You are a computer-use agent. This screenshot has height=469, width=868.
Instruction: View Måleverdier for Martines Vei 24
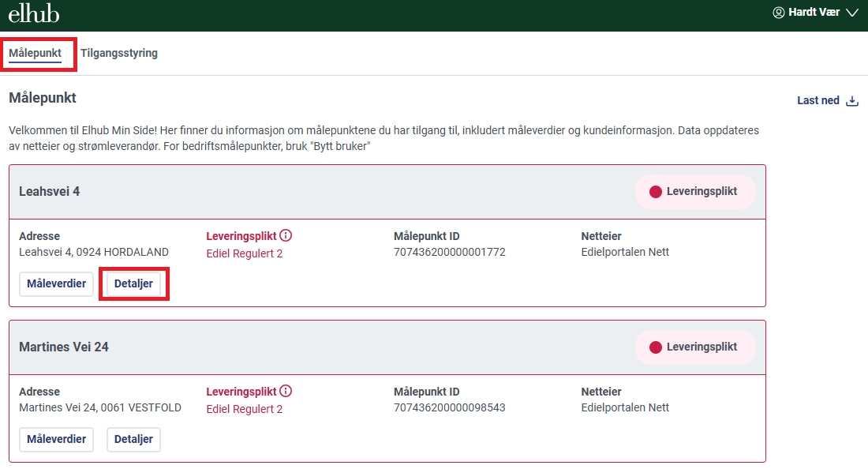coord(57,439)
